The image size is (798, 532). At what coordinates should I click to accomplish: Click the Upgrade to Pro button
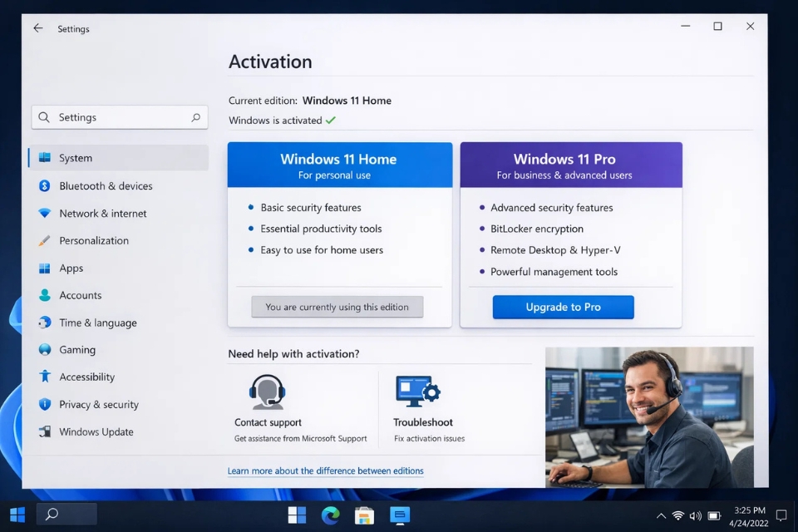pyautogui.click(x=563, y=307)
